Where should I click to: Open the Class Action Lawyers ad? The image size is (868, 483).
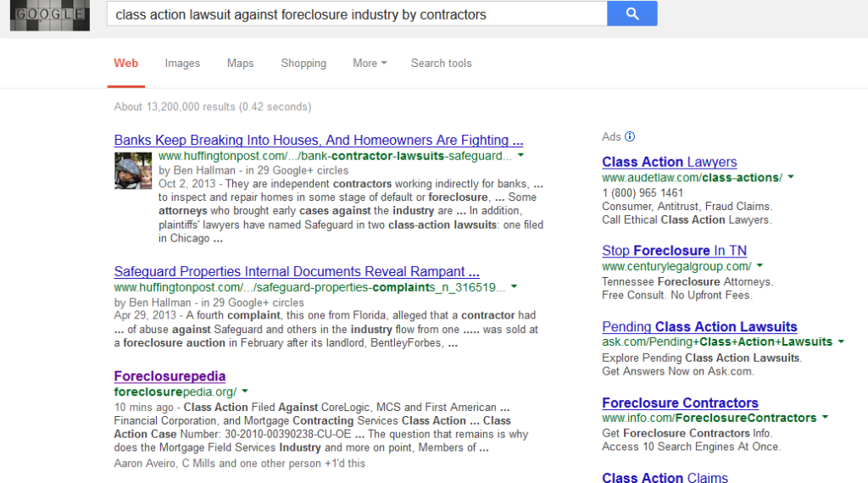point(670,162)
